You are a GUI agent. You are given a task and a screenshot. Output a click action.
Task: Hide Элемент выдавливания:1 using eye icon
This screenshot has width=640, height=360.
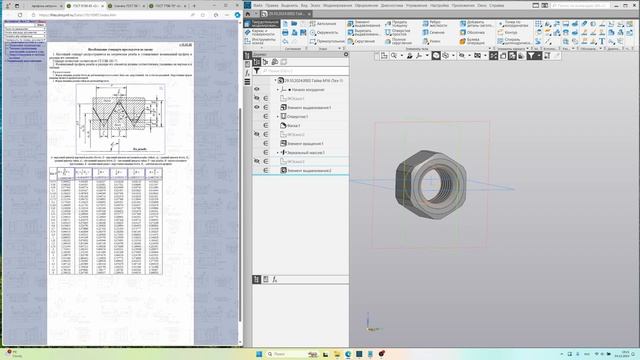tap(257, 107)
